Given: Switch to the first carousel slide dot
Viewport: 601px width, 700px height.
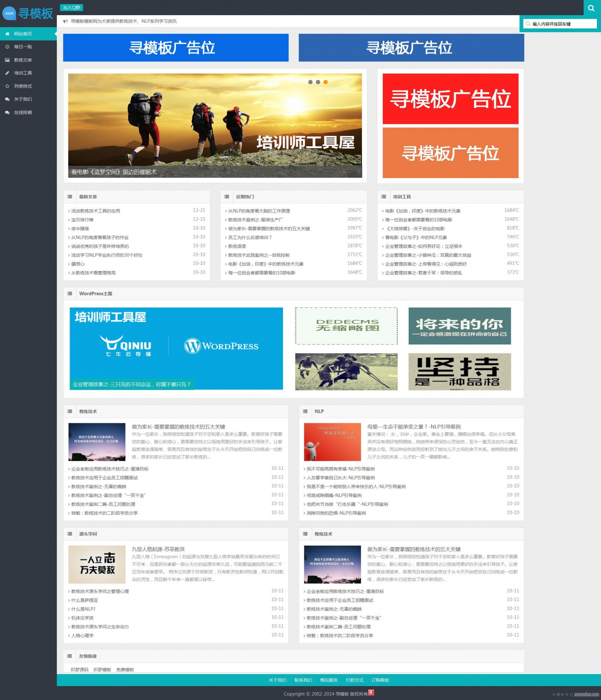Looking at the screenshot, I should pos(310,82).
